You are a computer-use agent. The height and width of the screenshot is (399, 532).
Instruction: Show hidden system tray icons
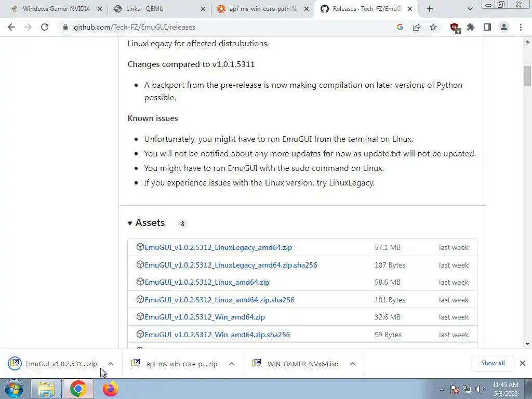442,389
